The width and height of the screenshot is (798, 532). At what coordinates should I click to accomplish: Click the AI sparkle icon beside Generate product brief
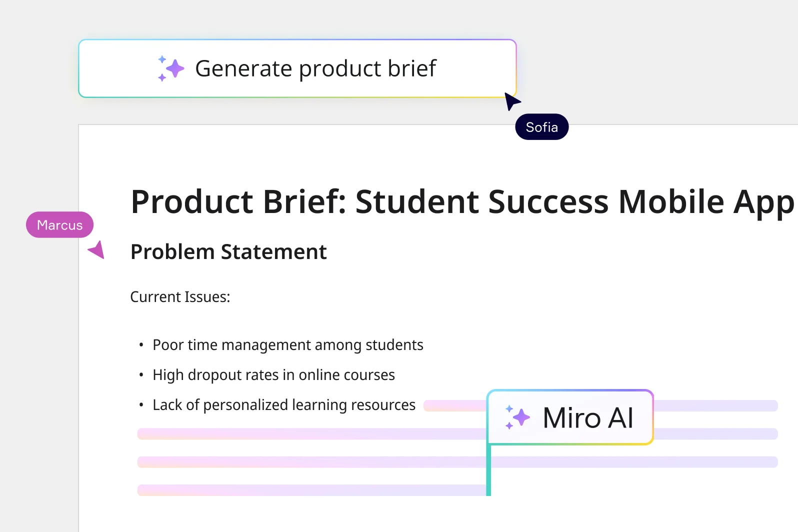(x=170, y=68)
